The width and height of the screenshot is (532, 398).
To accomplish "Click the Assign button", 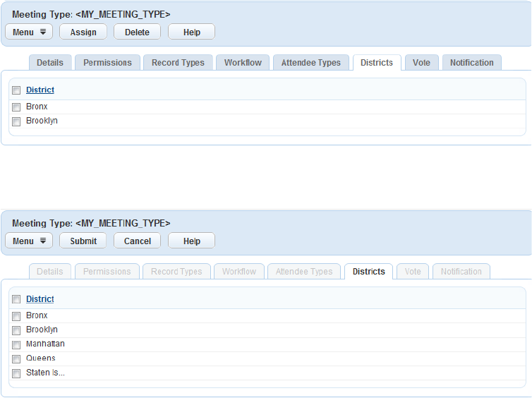I will point(83,32).
